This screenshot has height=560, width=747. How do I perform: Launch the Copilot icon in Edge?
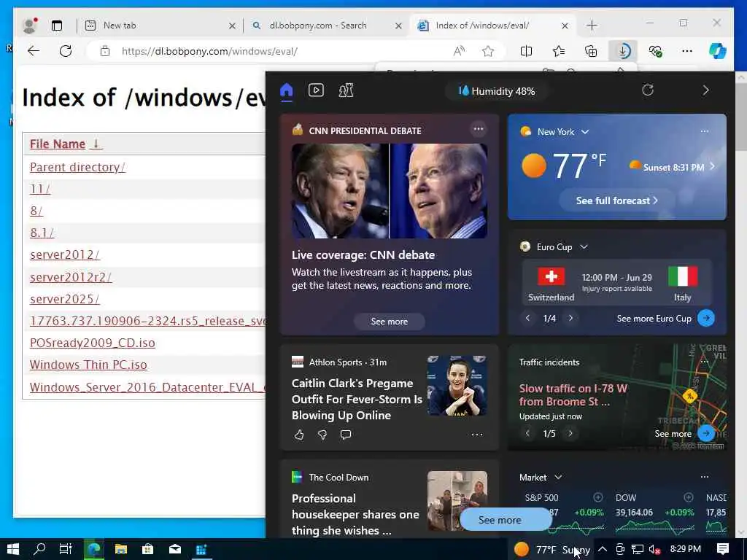718,51
